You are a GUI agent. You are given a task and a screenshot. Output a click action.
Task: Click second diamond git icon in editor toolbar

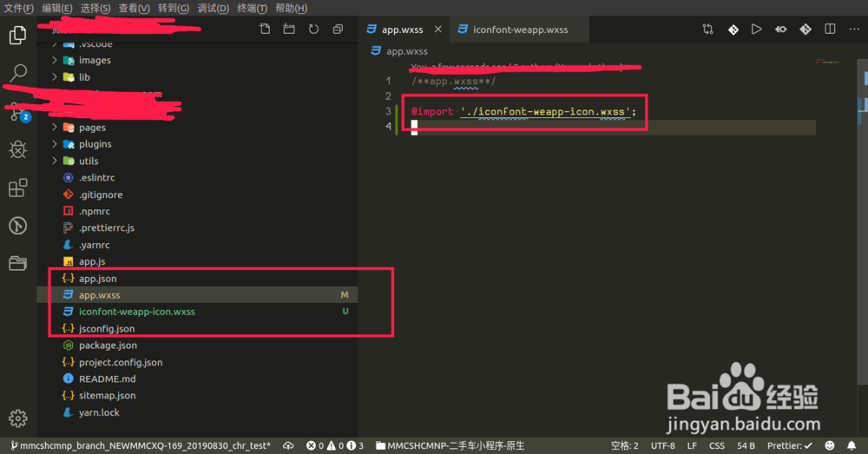806,30
